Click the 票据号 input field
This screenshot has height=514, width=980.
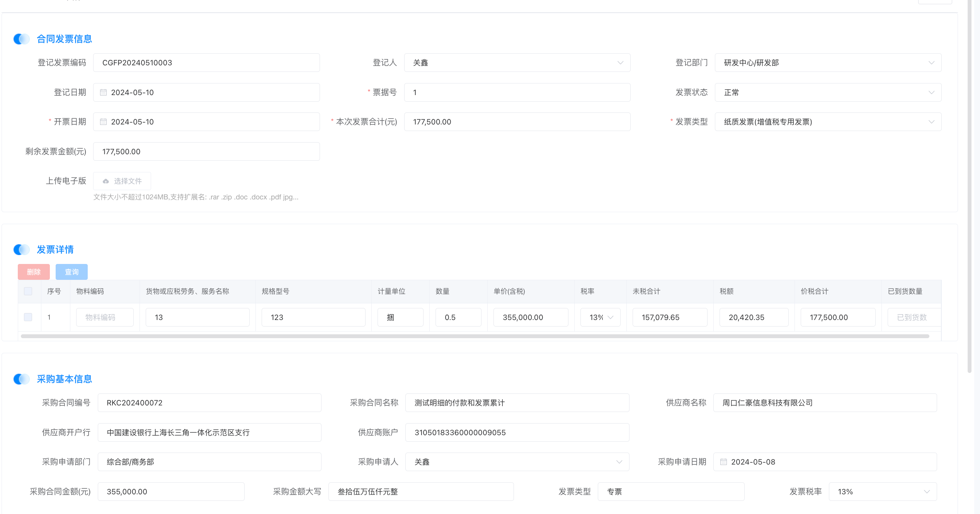(x=517, y=92)
